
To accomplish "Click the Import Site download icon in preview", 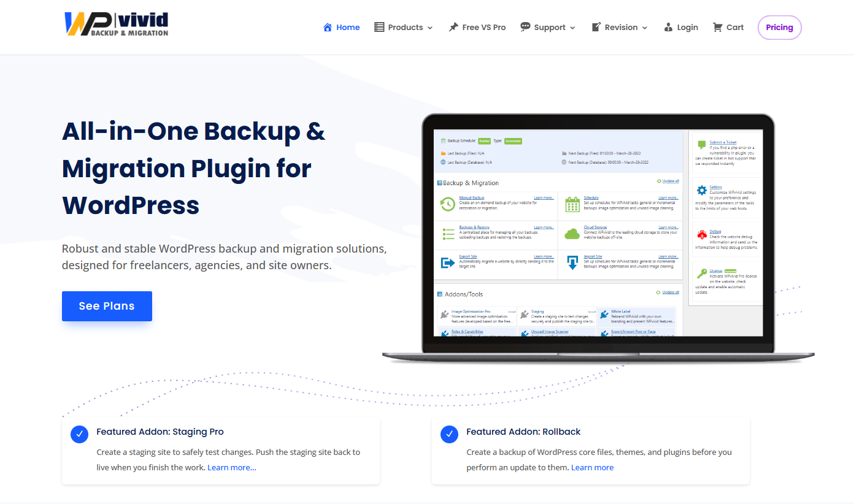I will (x=572, y=263).
